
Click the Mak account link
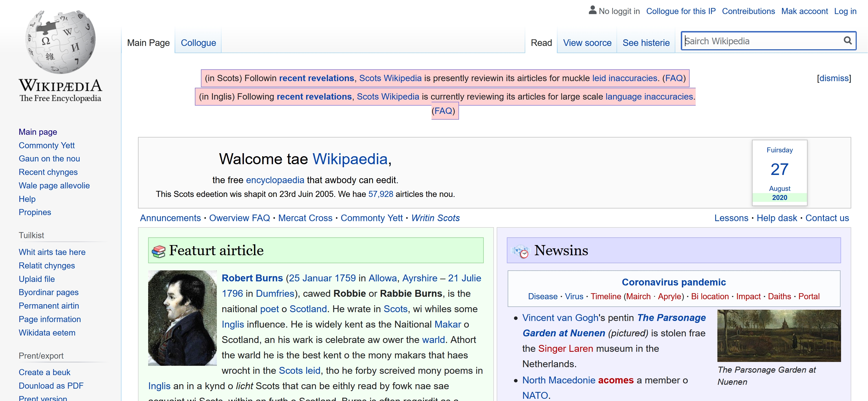point(804,11)
